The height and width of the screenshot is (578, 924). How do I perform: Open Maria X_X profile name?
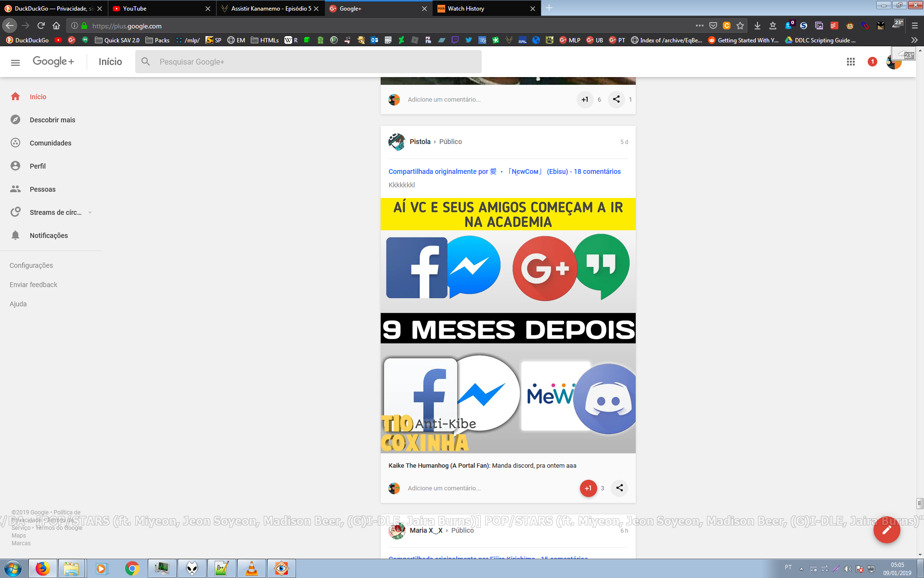click(x=426, y=530)
